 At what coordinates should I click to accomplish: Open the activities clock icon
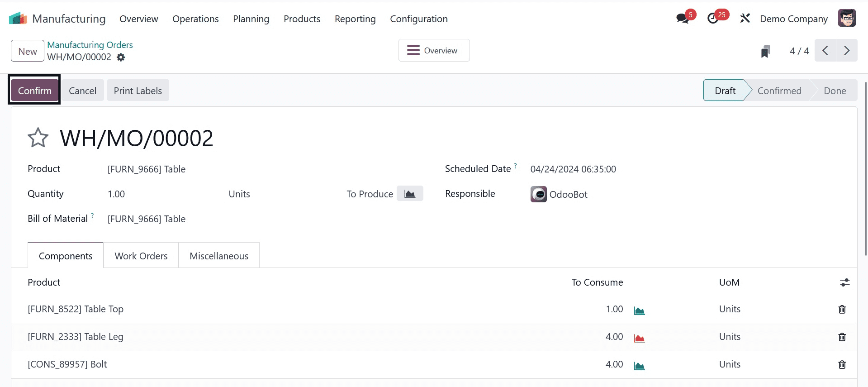[x=713, y=19]
